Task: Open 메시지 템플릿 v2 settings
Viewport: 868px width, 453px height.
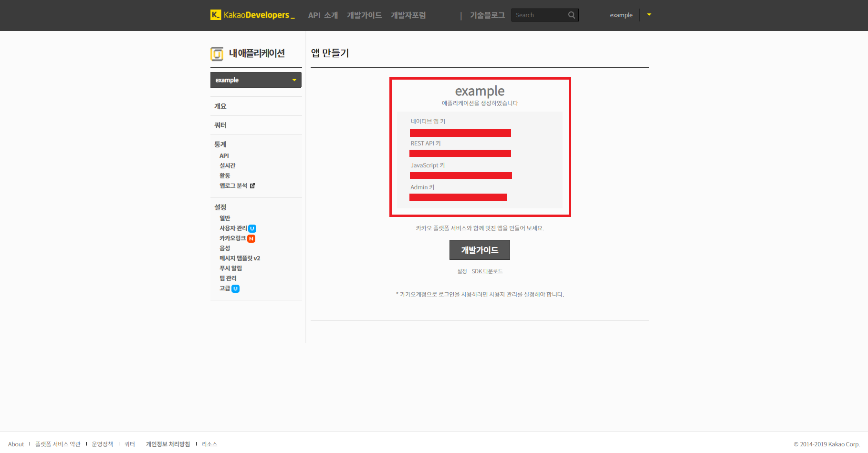Action: [240, 258]
